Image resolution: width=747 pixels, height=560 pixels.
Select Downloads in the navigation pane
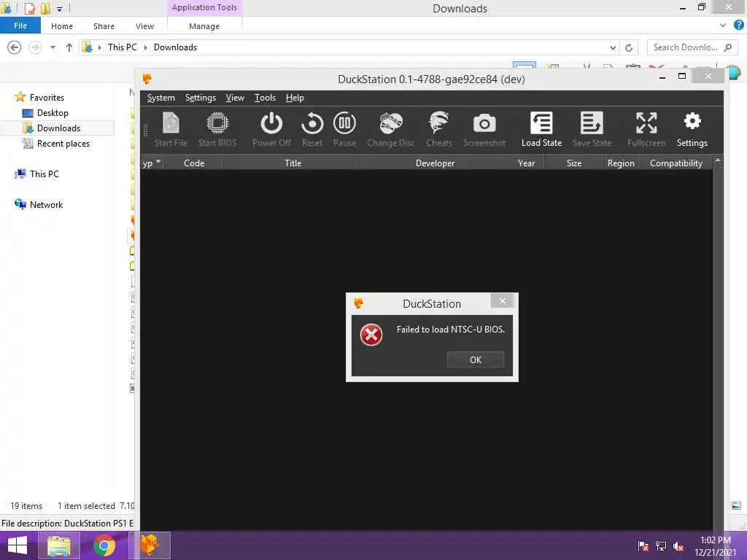point(58,128)
